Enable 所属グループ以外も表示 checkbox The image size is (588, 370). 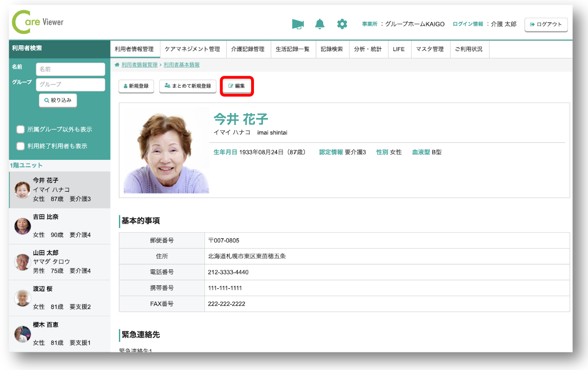tap(20, 129)
